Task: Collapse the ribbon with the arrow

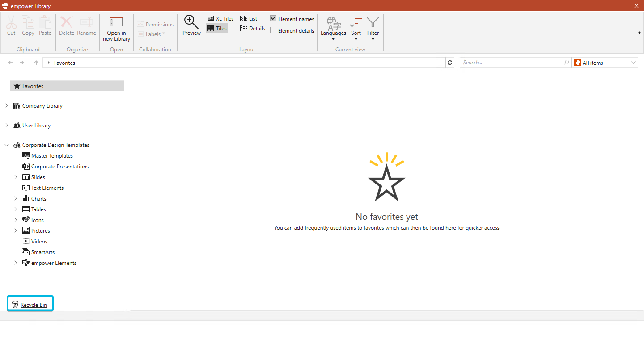Action: (x=639, y=33)
